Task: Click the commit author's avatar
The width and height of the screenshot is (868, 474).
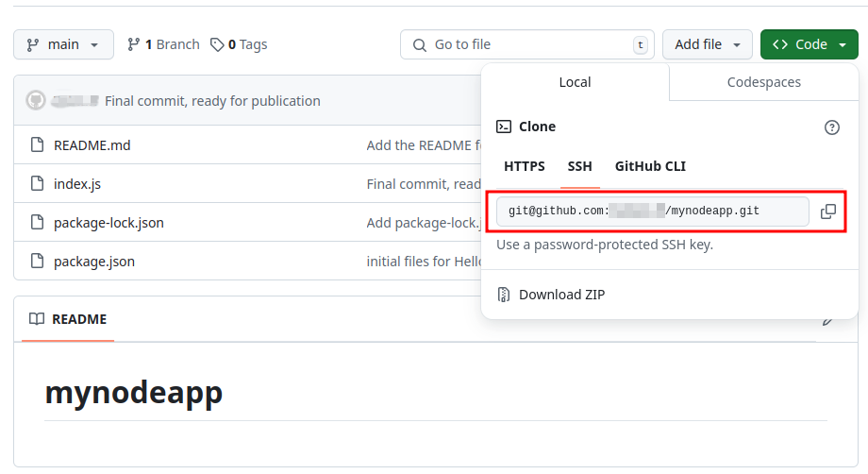Action: [36, 101]
